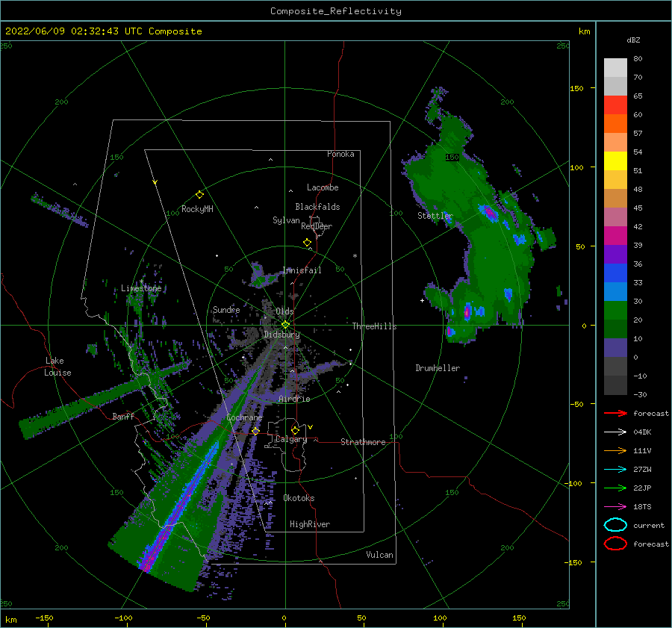Click the white 04DK arrow icon
Image resolution: width=672 pixels, height=628 pixels.
click(615, 432)
